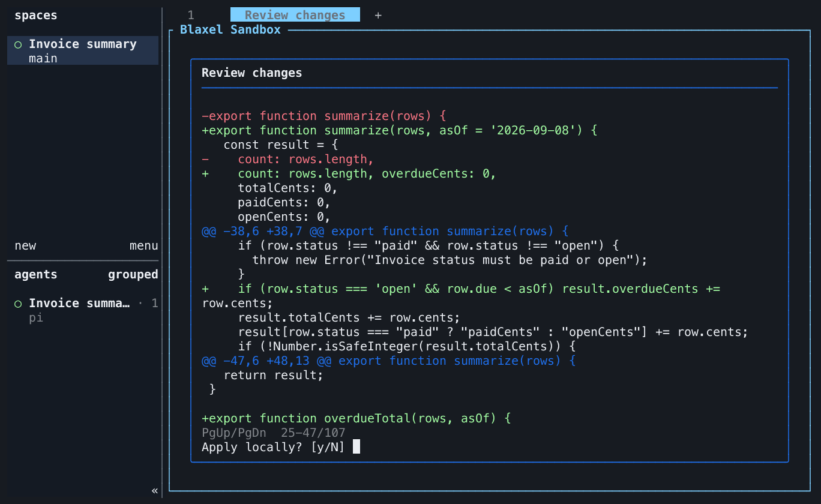Click the line 'const result = {'
The image size is (821, 504).
(281, 145)
